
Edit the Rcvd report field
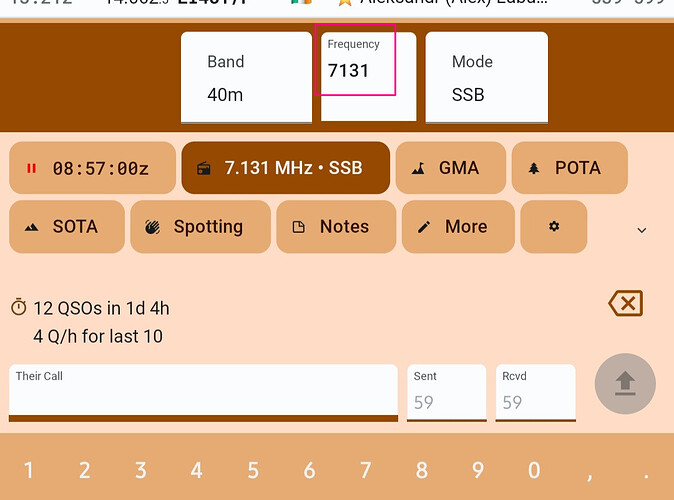tap(535, 393)
